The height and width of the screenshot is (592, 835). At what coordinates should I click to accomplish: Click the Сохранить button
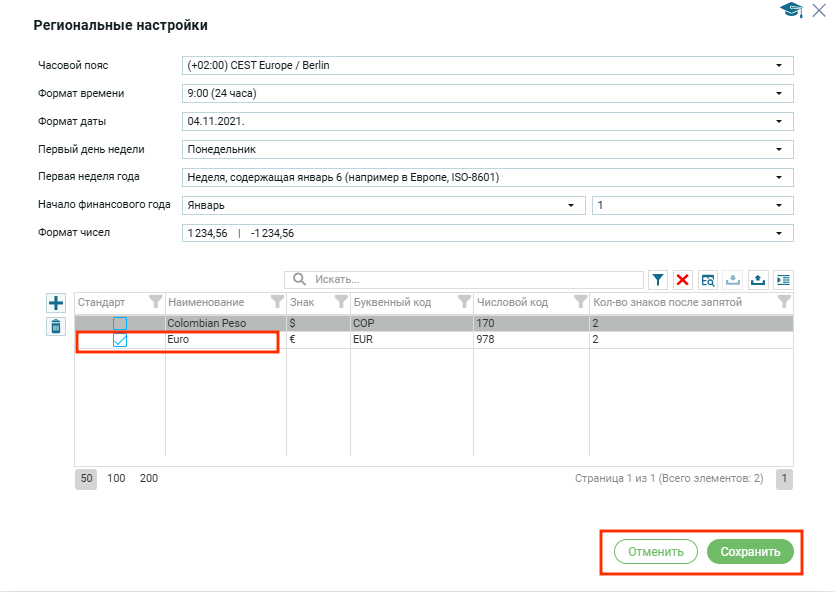point(750,551)
